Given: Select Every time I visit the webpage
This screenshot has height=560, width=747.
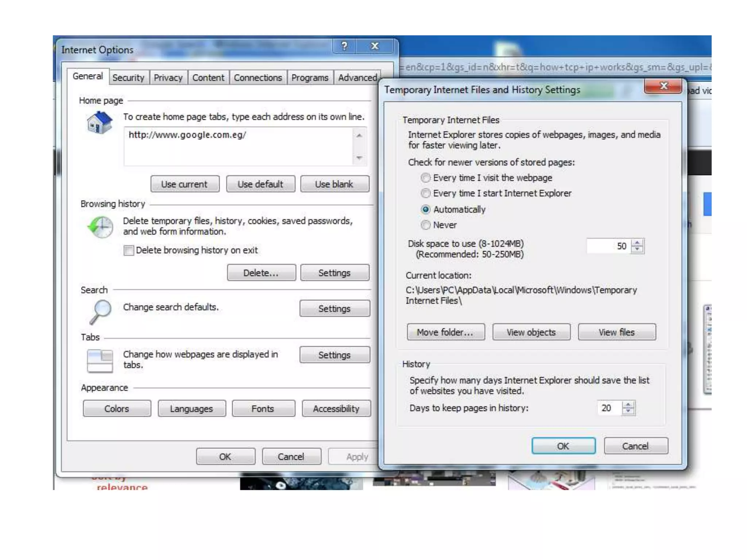Looking at the screenshot, I should point(425,178).
